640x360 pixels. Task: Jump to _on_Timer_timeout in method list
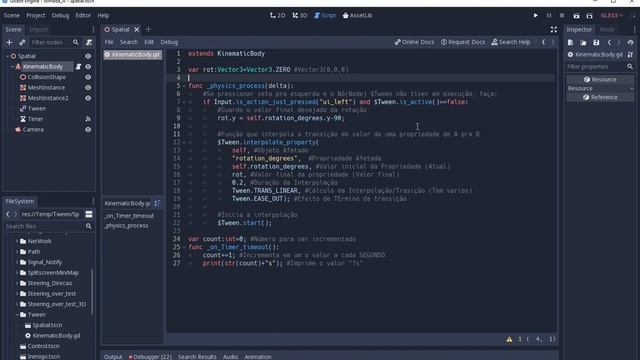[x=129, y=216]
